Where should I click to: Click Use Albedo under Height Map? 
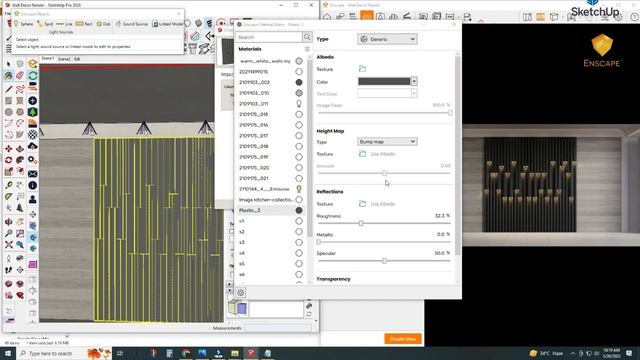[x=382, y=154]
